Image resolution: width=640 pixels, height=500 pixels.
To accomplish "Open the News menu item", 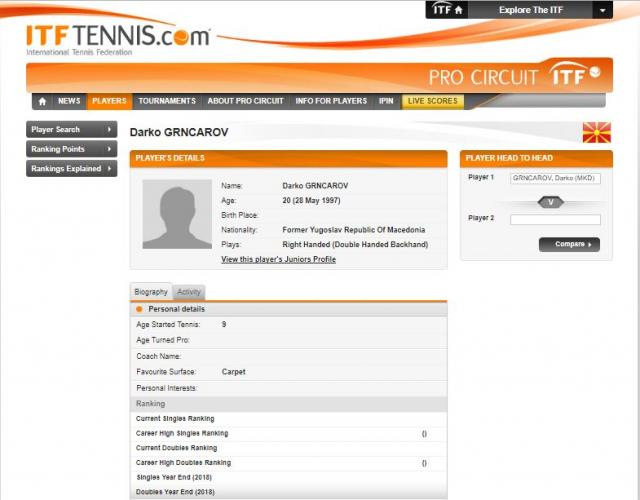I will 69,101.
